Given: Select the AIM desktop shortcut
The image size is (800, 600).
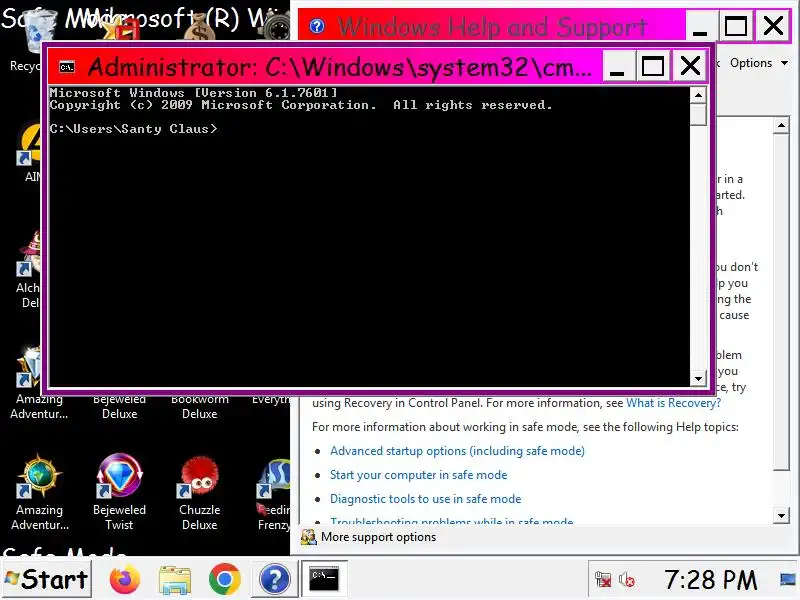Looking at the screenshot, I should [30, 153].
